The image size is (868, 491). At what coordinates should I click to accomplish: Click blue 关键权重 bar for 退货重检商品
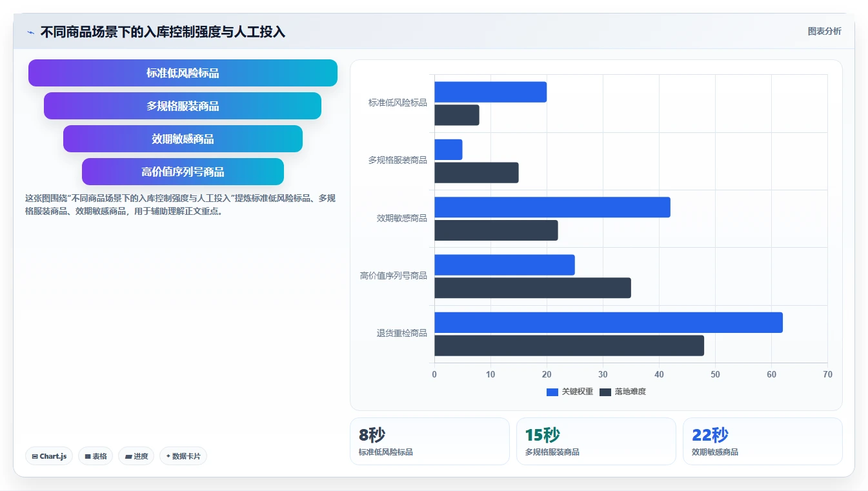point(609,323)
